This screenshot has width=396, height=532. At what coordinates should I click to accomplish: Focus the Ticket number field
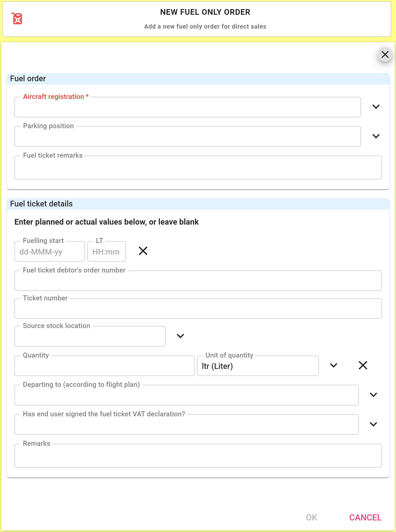198,308
